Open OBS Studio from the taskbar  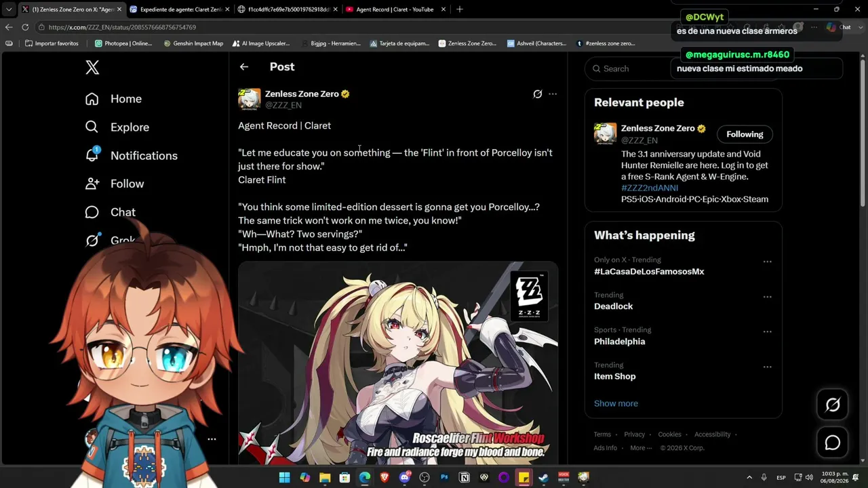pos(425,477)
